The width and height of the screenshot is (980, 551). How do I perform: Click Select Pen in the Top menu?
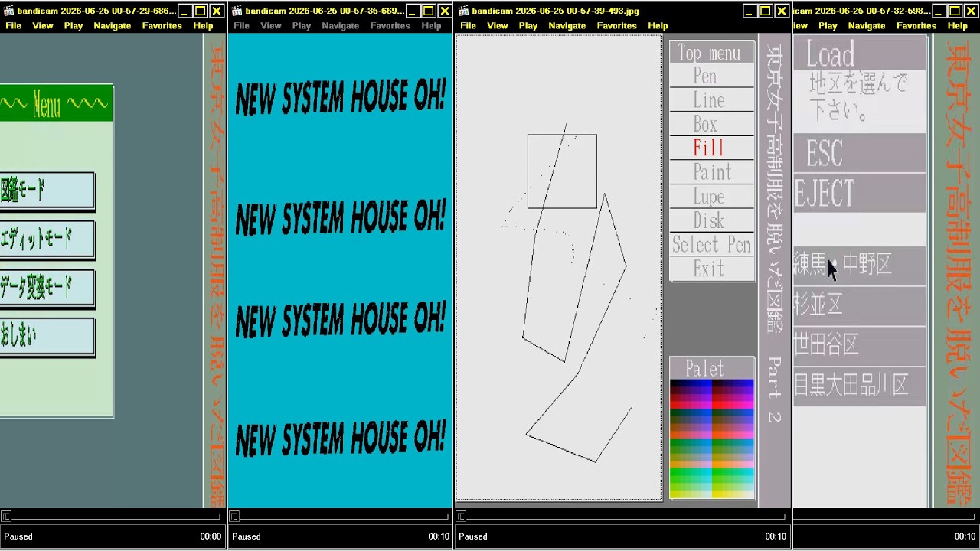(x=712, y=245)
